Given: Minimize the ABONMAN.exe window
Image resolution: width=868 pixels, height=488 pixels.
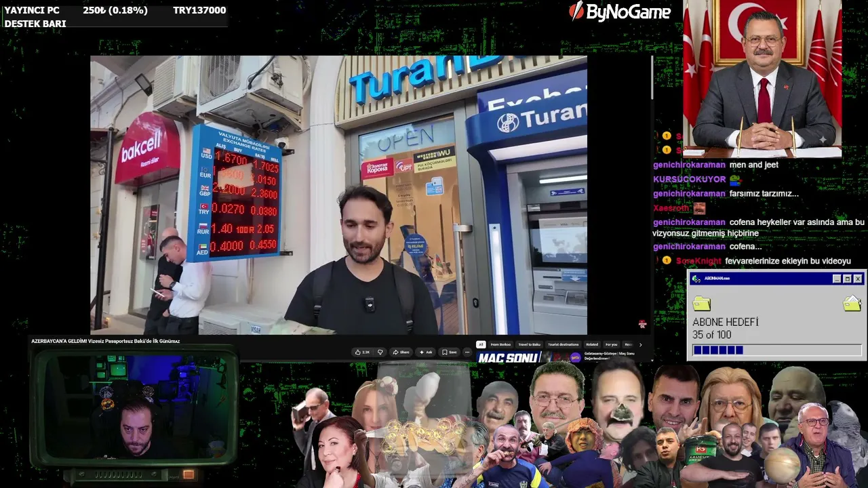Looking at the screenshot, I should [836, 279].
